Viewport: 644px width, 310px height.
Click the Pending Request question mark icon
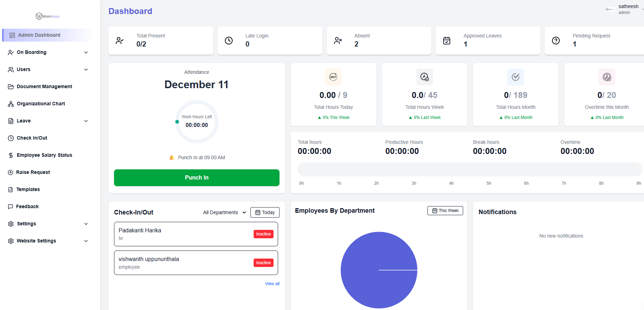[x=556, y=41]
